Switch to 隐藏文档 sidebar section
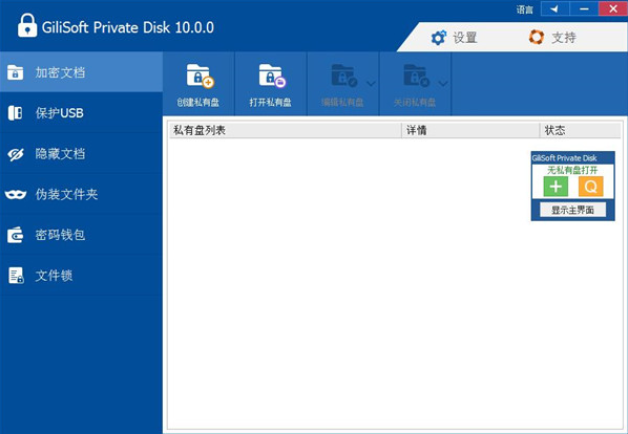This screenshot has width=628, height=434. pos(60,154)
